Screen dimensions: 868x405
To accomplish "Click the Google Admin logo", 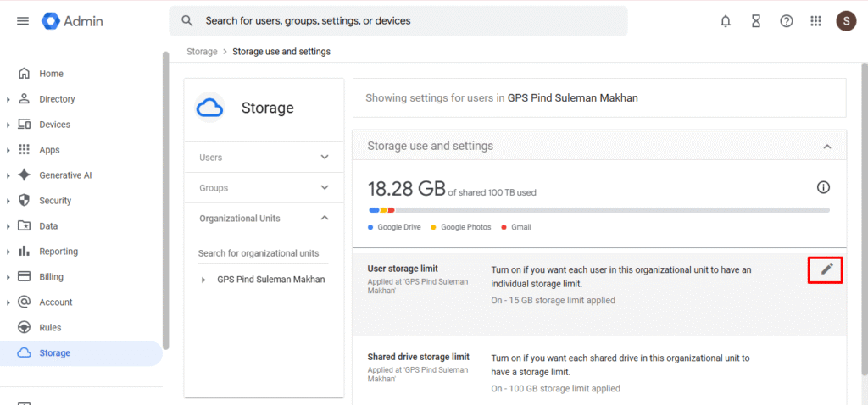I will 73,21.
